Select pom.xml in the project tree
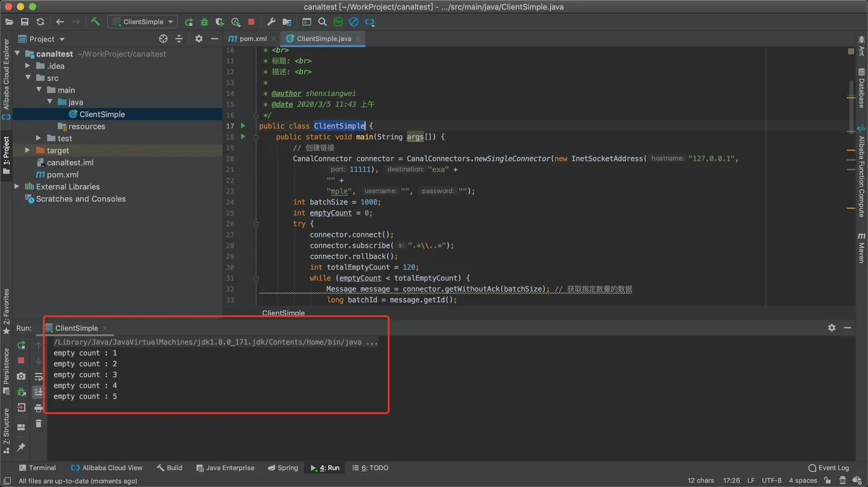Image resolution: width=868 pixels, height=487 pixels. [x=57, y=175]
